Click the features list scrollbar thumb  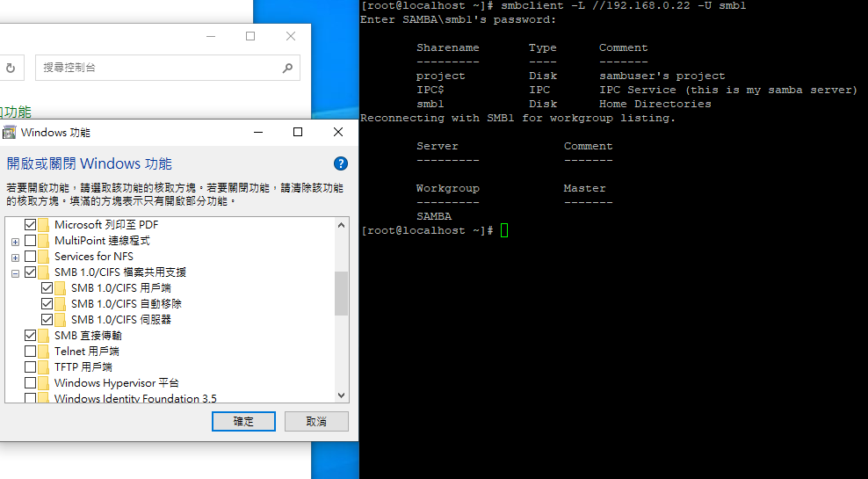pyautogui.click(x=341, y=294)
